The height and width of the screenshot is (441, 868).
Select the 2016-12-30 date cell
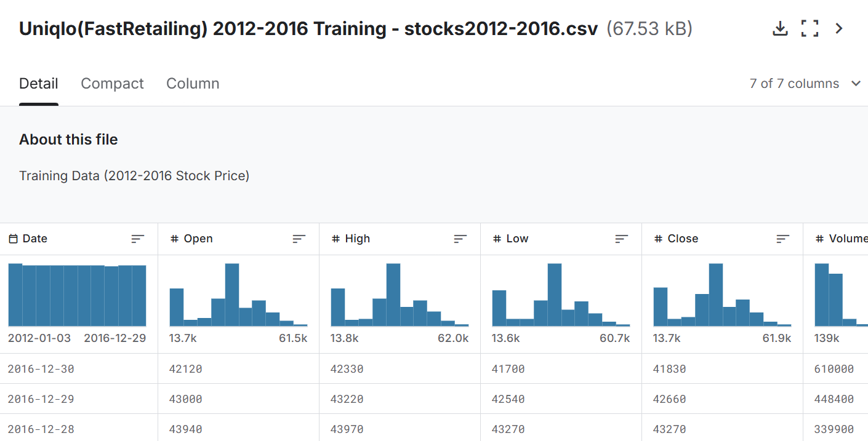coord(41,369)
